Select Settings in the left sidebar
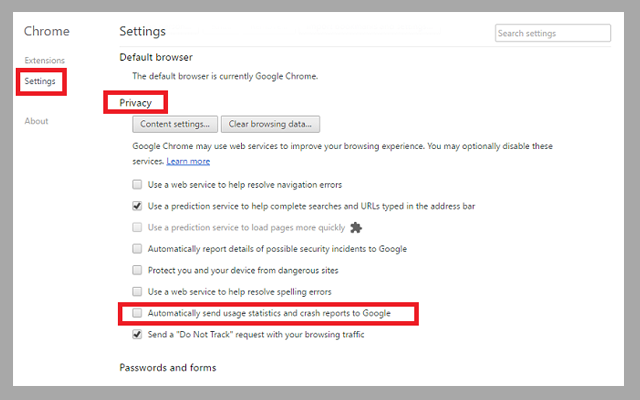 point(40,81)
